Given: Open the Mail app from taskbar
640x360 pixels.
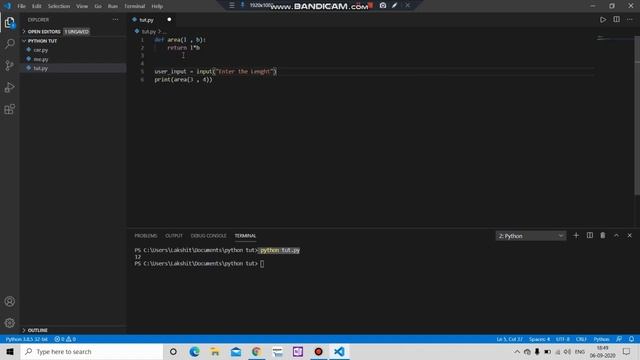Looking at the screenshot, I should pyautogui.click(x=236, y=351).
